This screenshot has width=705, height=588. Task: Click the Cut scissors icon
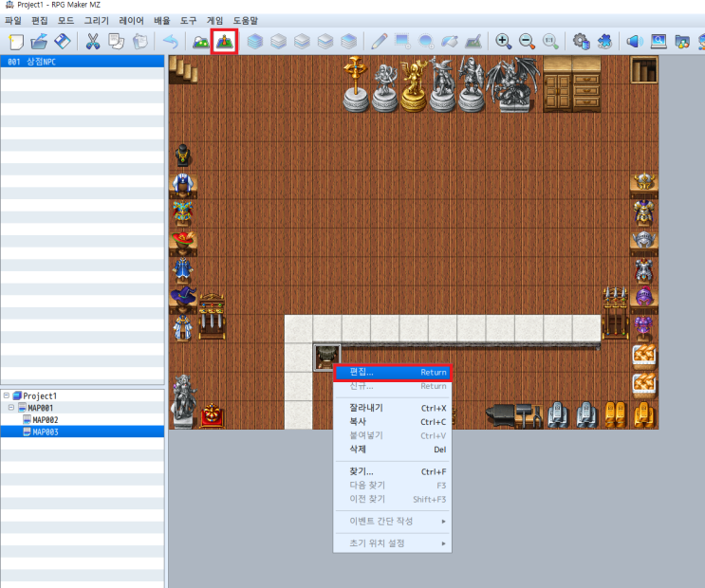point(93,42)
